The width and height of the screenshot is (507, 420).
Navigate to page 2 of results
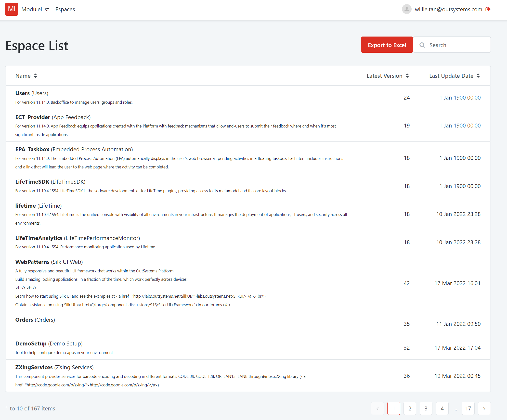410,408
